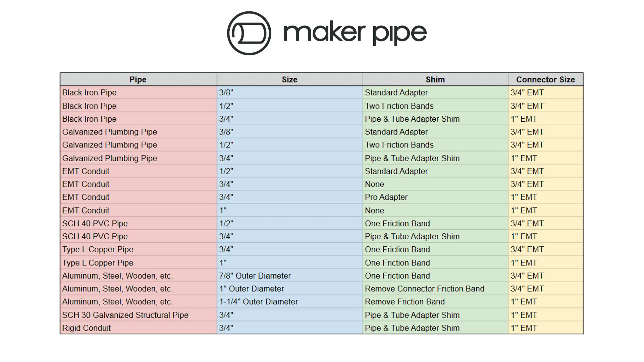Select the Pipe column header

pyautogui.click(x=138, y=79)
